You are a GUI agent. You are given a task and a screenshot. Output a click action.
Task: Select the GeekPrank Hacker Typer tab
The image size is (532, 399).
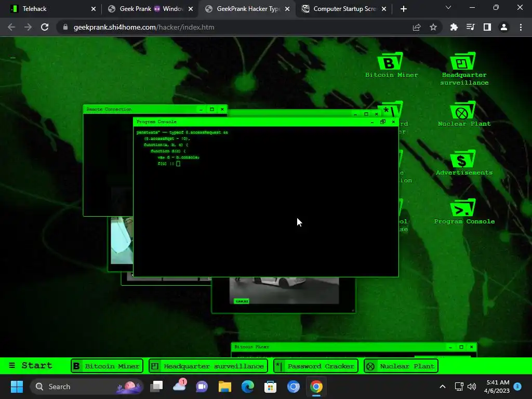(x=248, y=9)
